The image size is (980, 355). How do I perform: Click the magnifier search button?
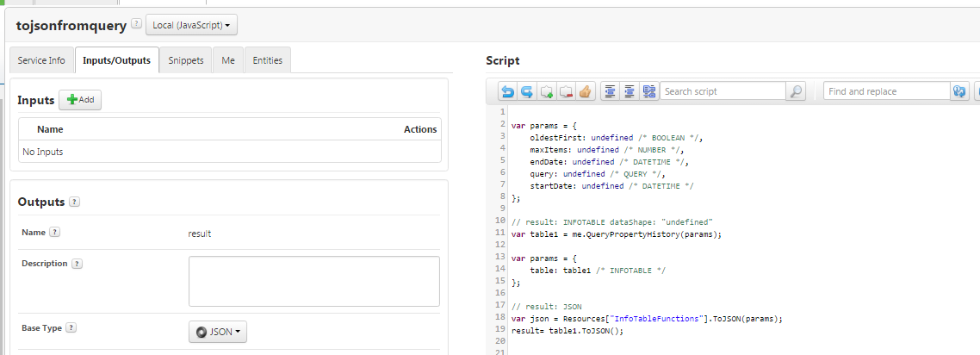tap(796, 91)
